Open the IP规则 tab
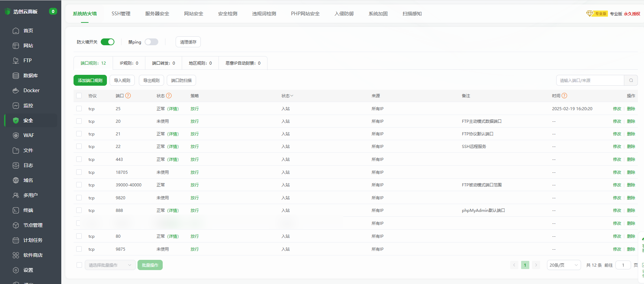This screenshot has width=644, height=284. 129,63
